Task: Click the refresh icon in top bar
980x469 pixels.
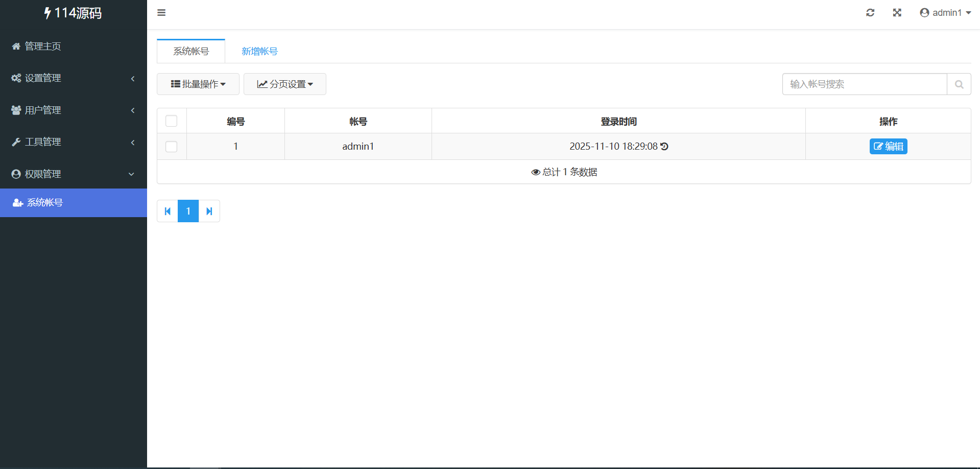Action: point(870,13)
